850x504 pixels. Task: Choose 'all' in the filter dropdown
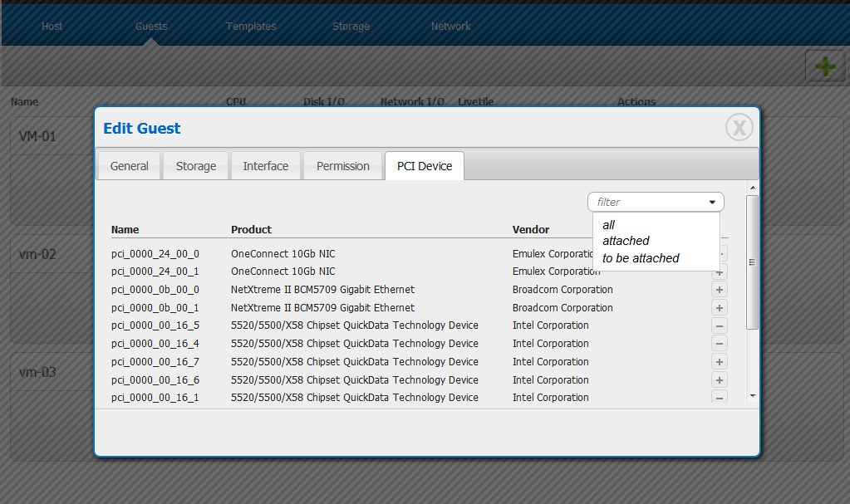point(609,225)
